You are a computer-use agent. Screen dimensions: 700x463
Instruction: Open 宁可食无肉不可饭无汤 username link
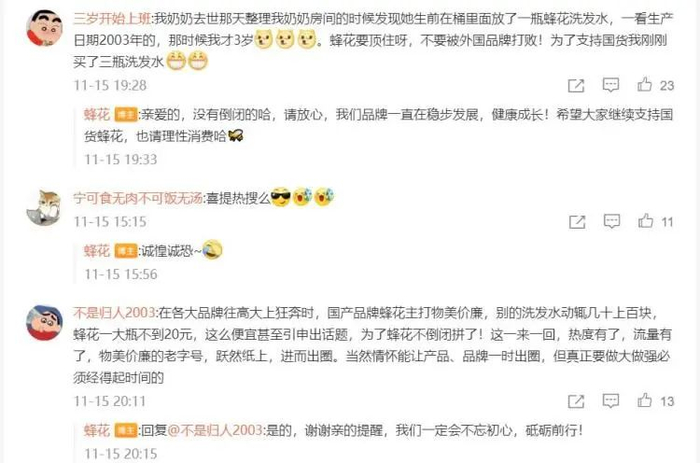click(138, 198)
